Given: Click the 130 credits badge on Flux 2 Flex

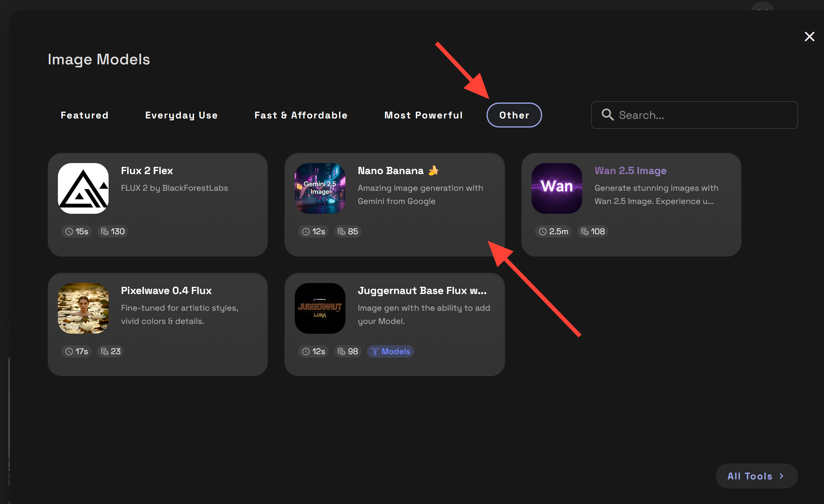Looking at the screenshot, I should pyautogui.click(x=113, y=232).
